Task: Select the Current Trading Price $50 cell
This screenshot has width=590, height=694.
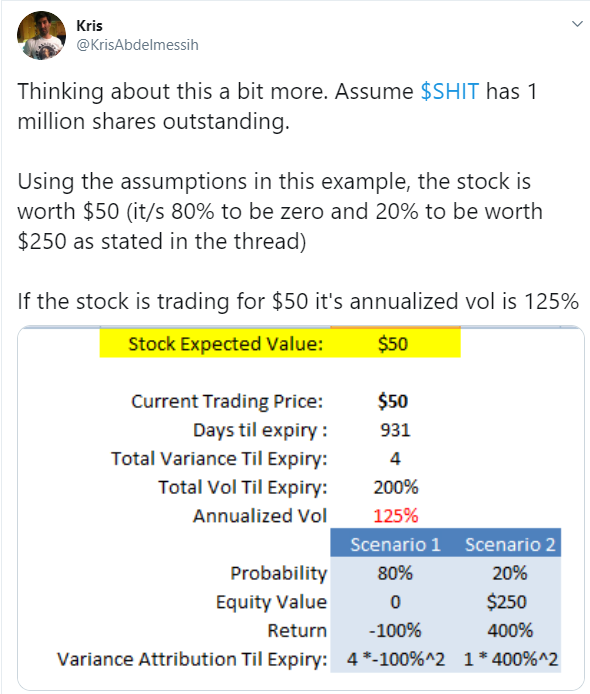Action: (393, 401)
